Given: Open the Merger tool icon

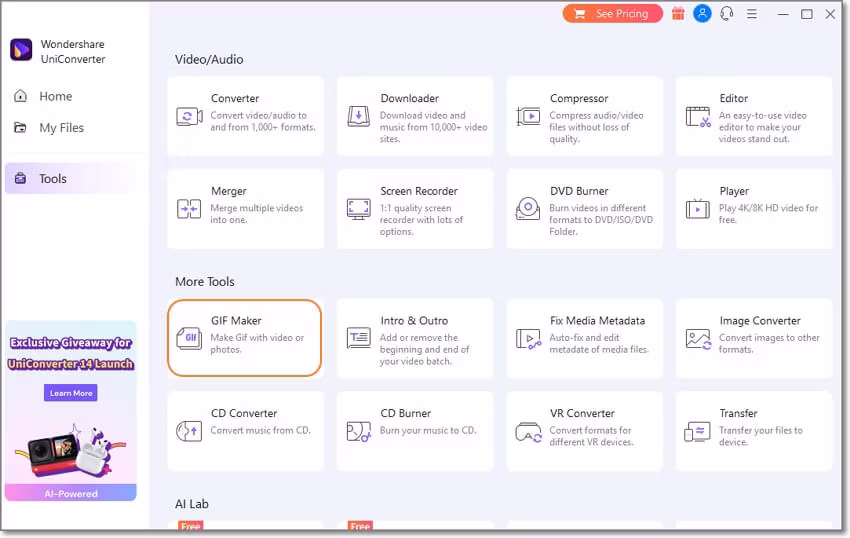Looking at the screenshot, I should coord(189,209).
